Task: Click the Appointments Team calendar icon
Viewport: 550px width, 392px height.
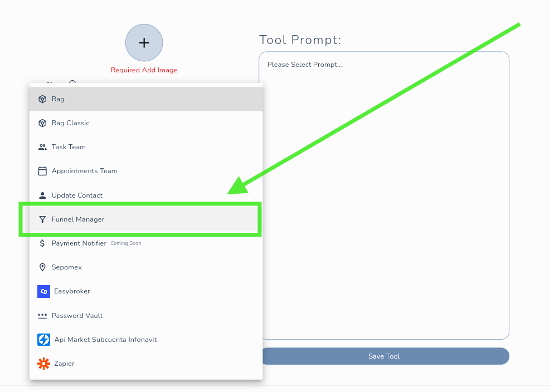Action: click(x=42, y=171)
